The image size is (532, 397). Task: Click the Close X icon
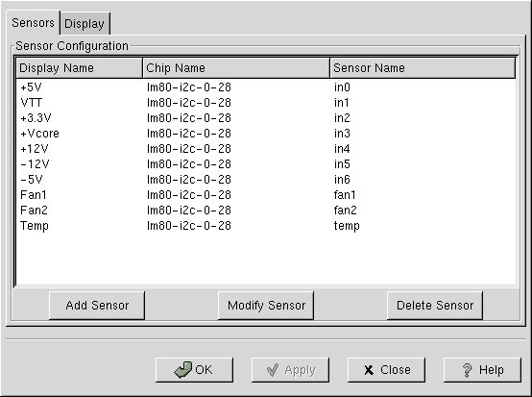point(369,370)
